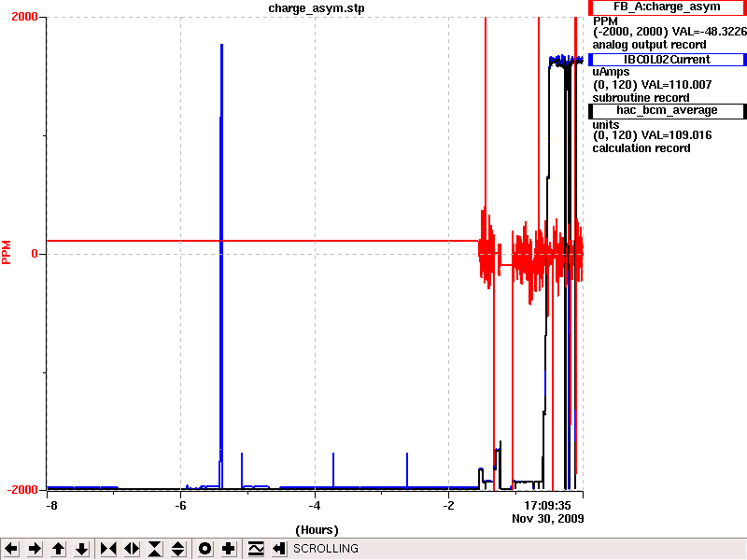Click the plus toolbar icon
The width and height of the screenshot is (747, 560).
[x=228, y=549]
